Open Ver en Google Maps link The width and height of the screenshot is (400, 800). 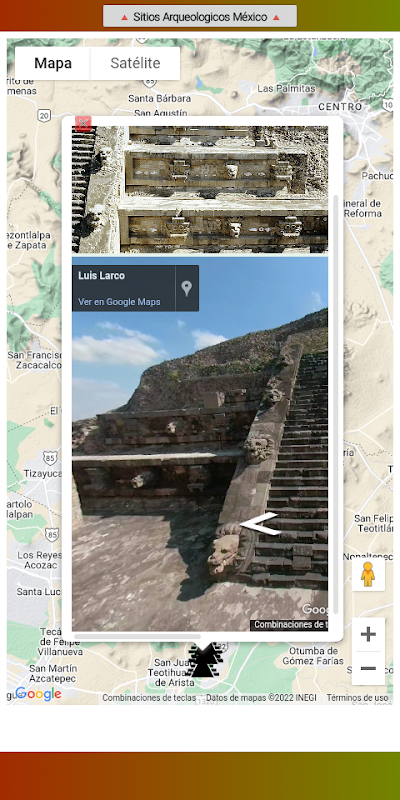[119, 302]
